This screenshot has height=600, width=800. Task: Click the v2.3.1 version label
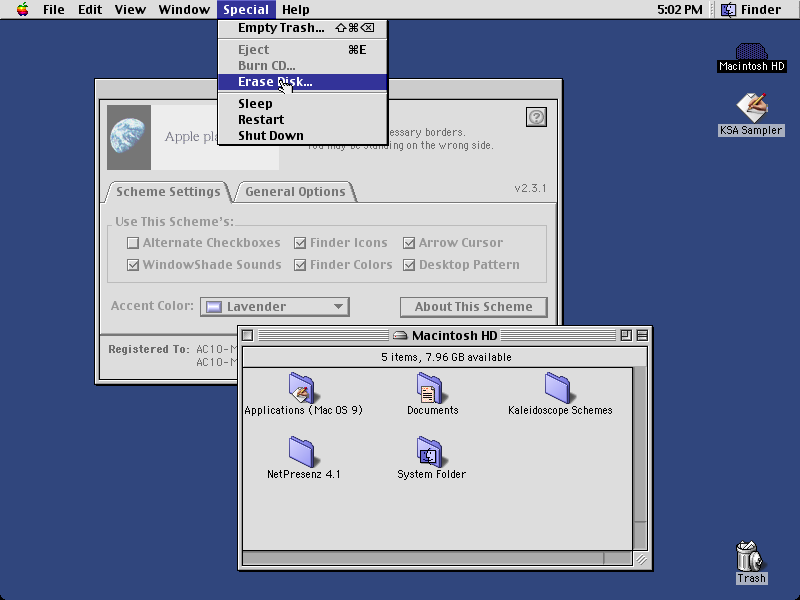[x=530, y=188]
